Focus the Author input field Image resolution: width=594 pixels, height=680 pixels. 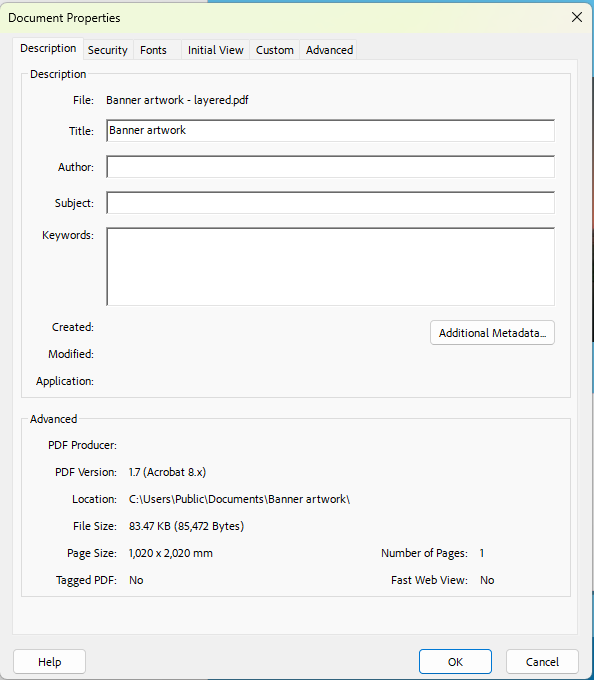pyautogui.click(x=330, y=167)
